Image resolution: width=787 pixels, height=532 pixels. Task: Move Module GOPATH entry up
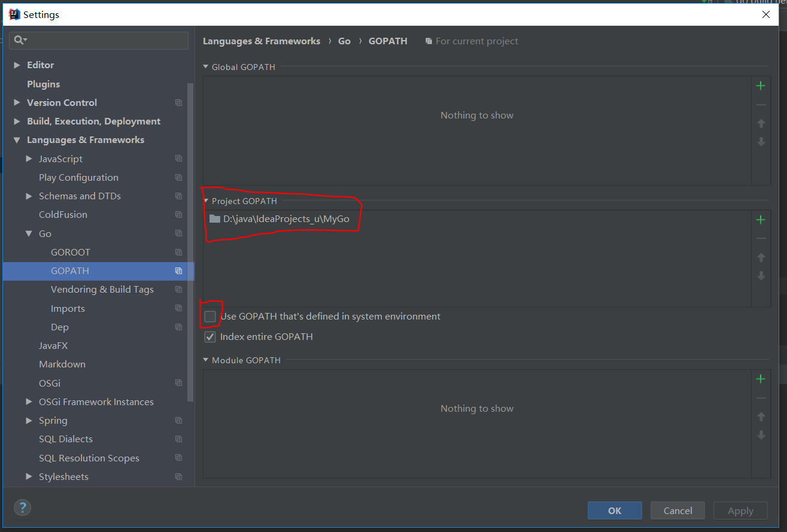(761, 417)
